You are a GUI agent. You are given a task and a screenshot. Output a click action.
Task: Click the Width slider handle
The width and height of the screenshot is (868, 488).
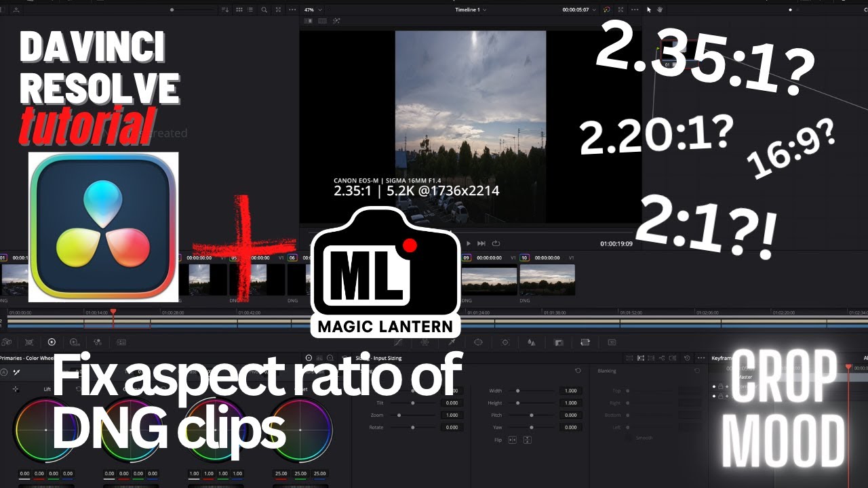tap(517, 391)
